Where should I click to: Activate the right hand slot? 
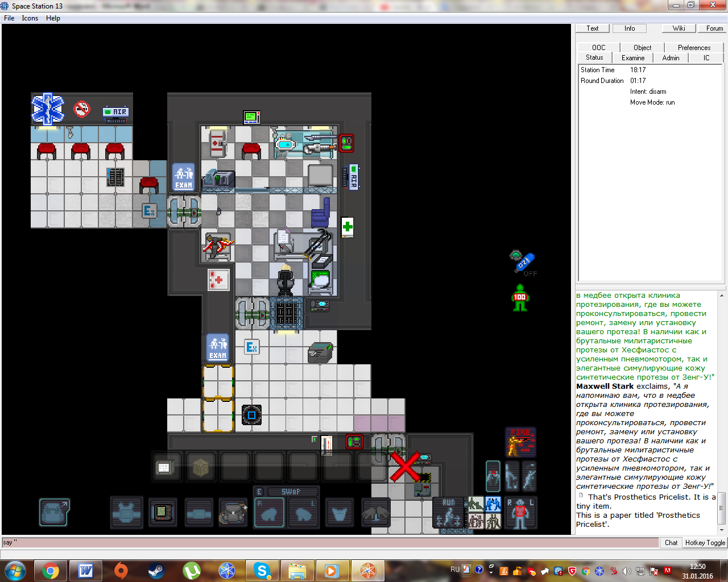point(269,513)
